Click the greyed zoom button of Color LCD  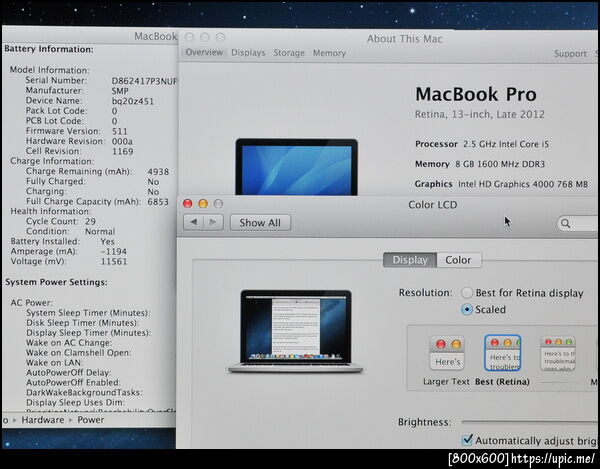coord(218,204)
